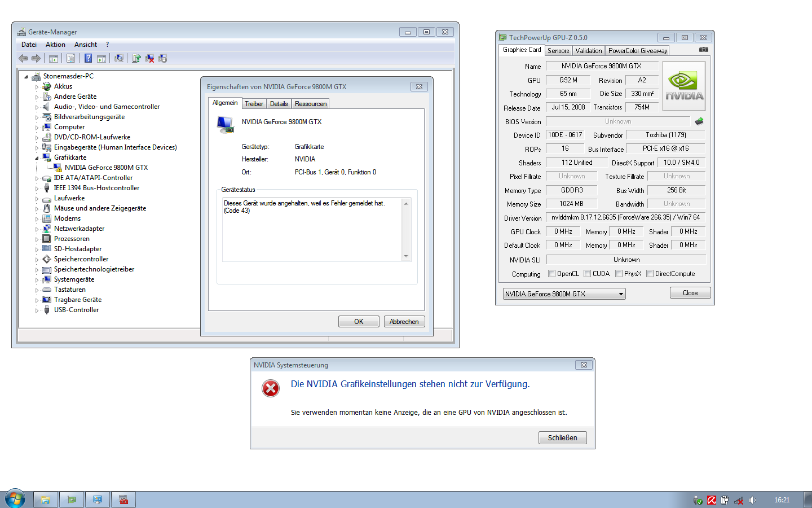The image size is (812, 508).
Task: Click the volume speaker tray icon
Action: pos(752,500)
